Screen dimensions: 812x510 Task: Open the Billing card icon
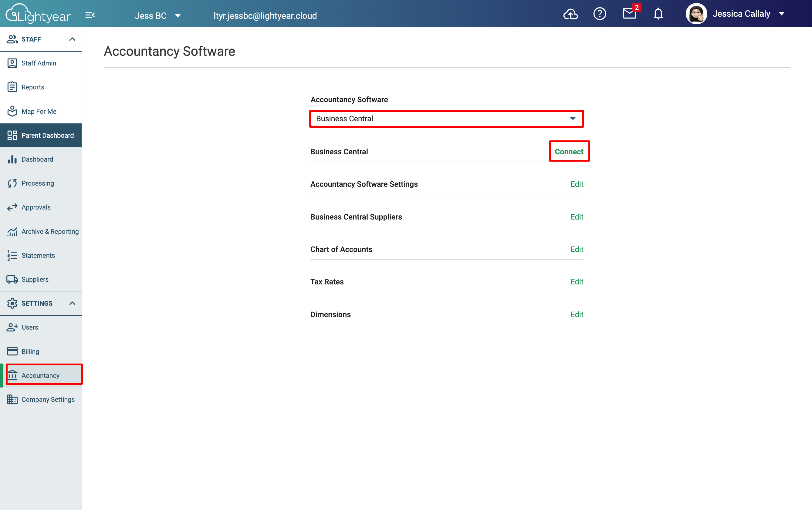click(12, 351)
